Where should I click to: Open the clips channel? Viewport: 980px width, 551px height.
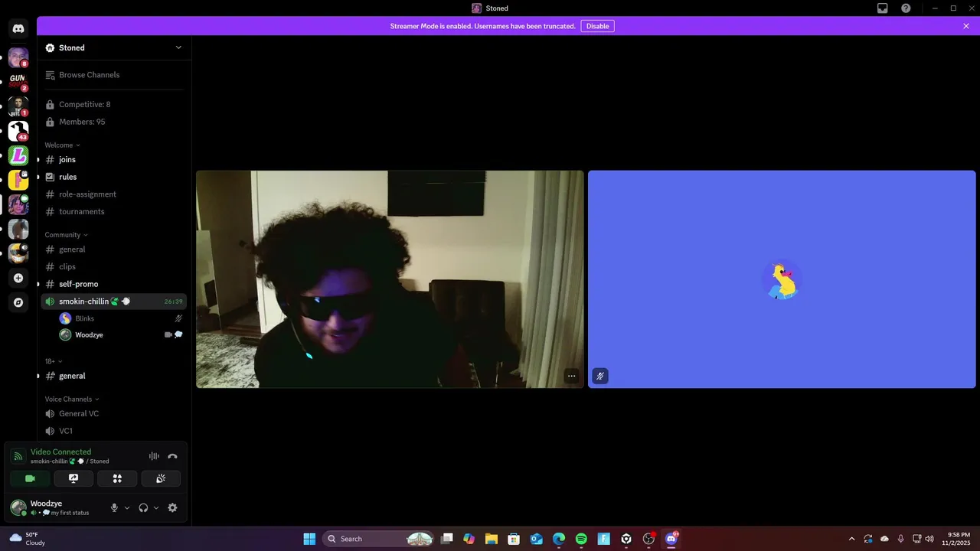click(x=113, y=266)
